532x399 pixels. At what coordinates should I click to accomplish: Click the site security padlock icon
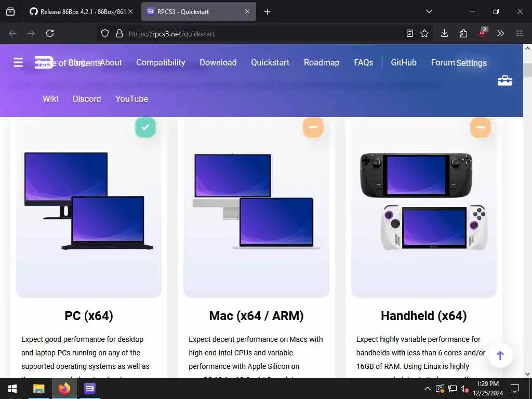pyautogui.click(x=119, y=34)
